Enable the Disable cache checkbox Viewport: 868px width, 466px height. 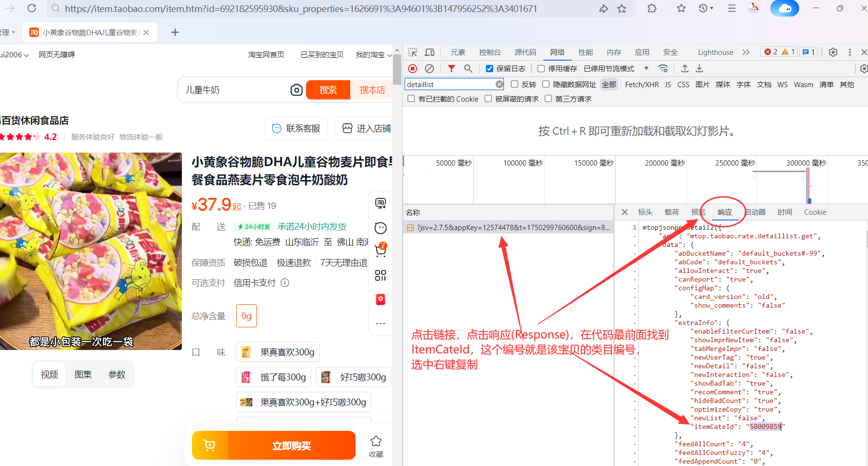[541, 69]
